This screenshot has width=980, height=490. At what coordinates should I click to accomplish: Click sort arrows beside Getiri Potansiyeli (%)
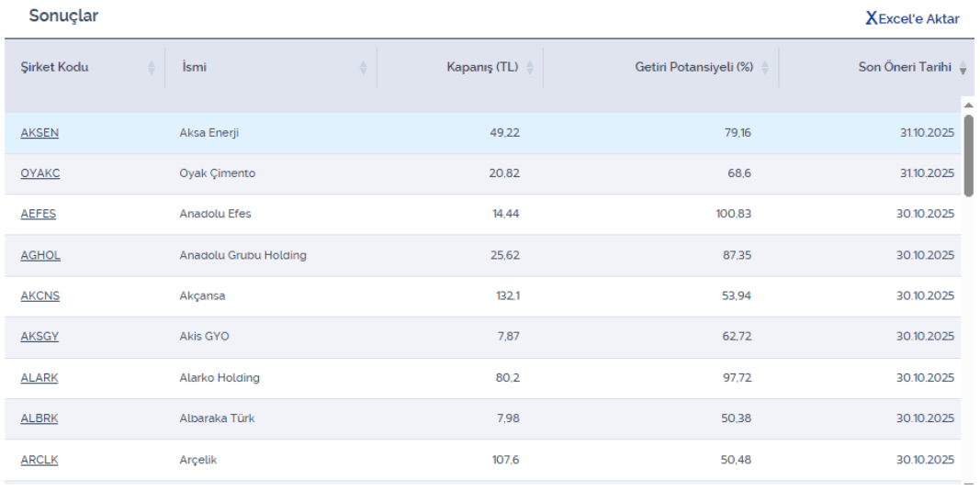coord(764,67)
